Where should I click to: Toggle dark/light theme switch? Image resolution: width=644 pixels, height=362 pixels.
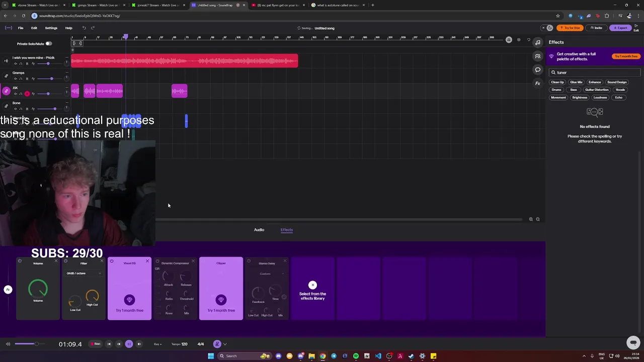click(x=547, y=28)
